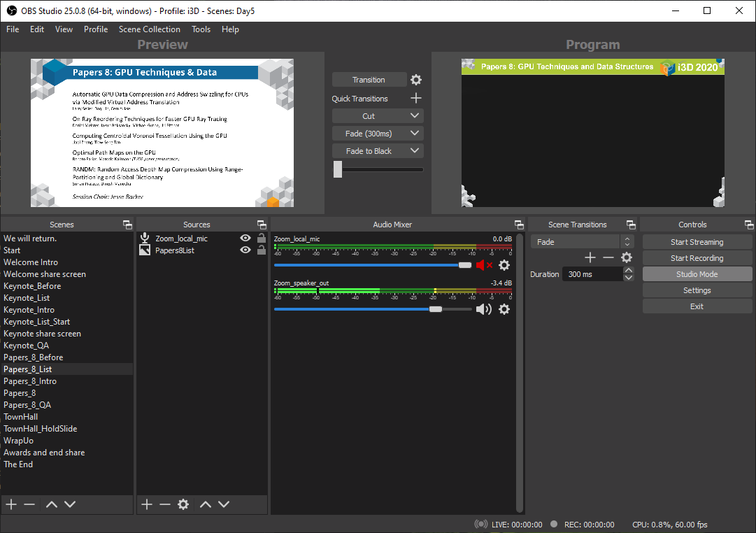Open the Tools menu
Viewport: 756px width, 533px height.
click(201, 29)
